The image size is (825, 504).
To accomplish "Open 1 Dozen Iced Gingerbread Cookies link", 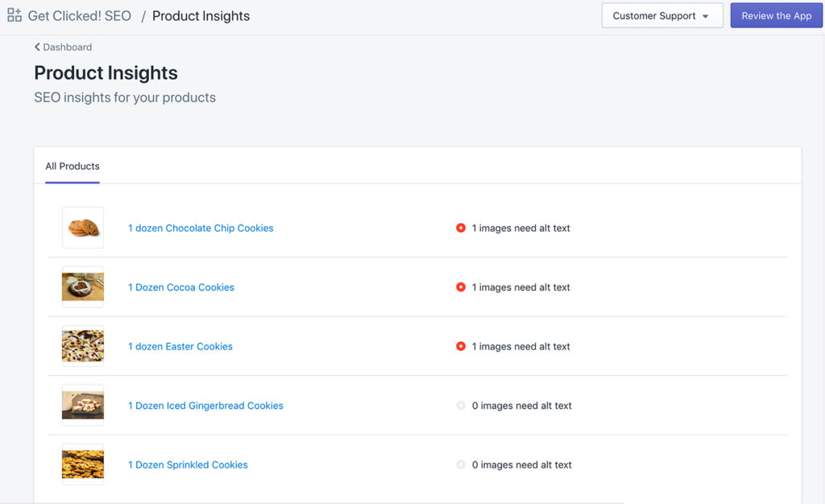I will click(205, 406).
